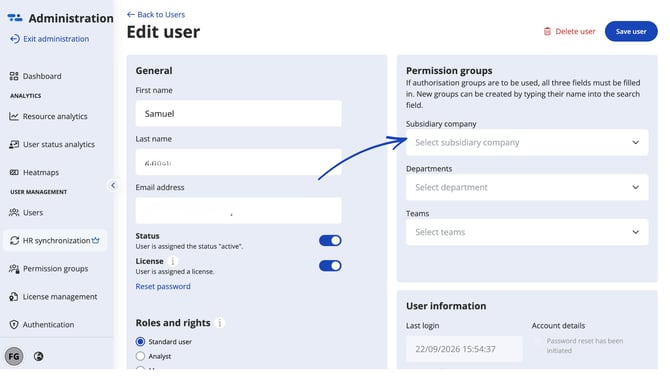Click the HR synchronization sync icon
This screenshot has height=376, width=670.
click(x=15, y=241)
